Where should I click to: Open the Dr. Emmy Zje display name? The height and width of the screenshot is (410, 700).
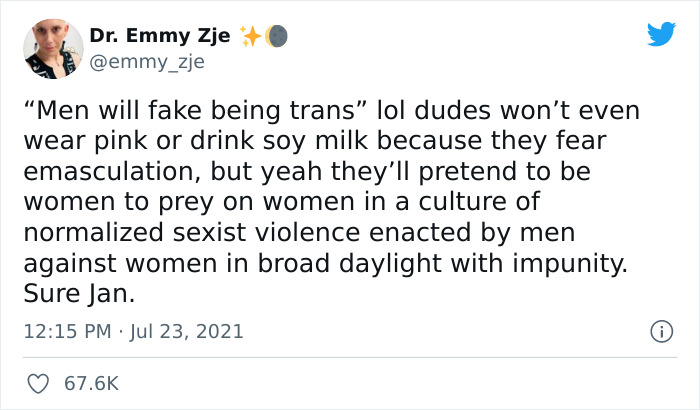pyautogui.click(x=160, y=36)
